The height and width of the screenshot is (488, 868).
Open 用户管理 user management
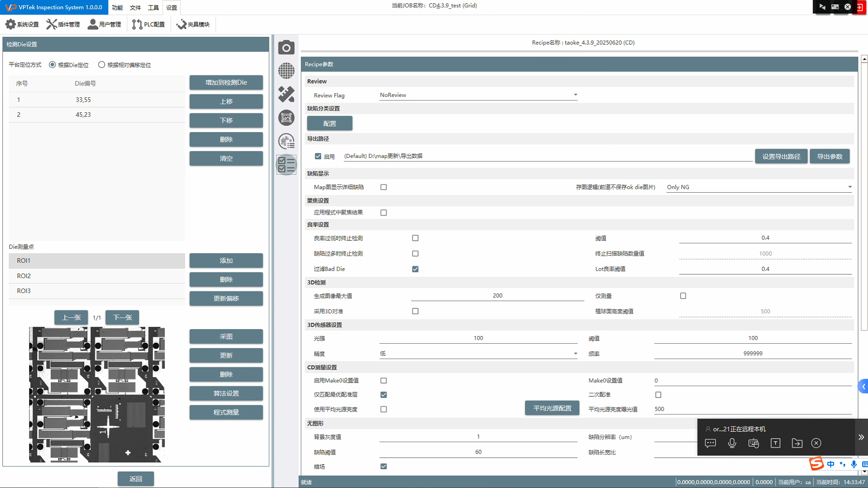[x=105, y=24]
